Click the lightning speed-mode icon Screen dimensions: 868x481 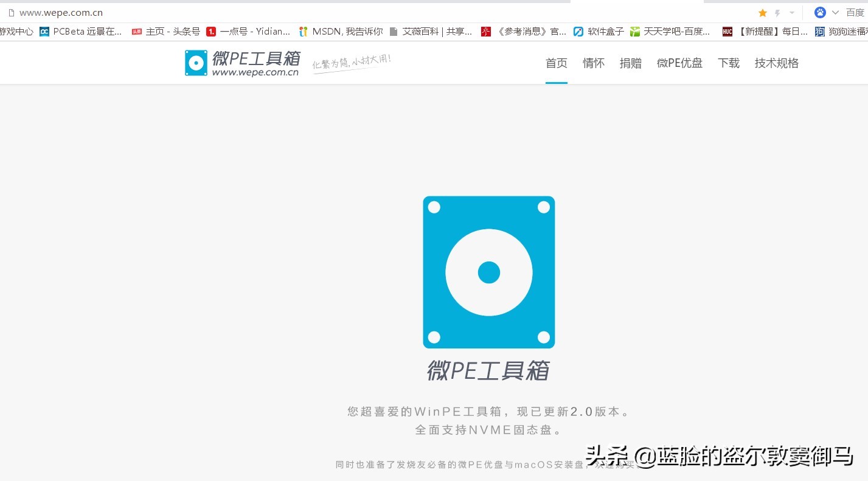click(x=777, y=13)
